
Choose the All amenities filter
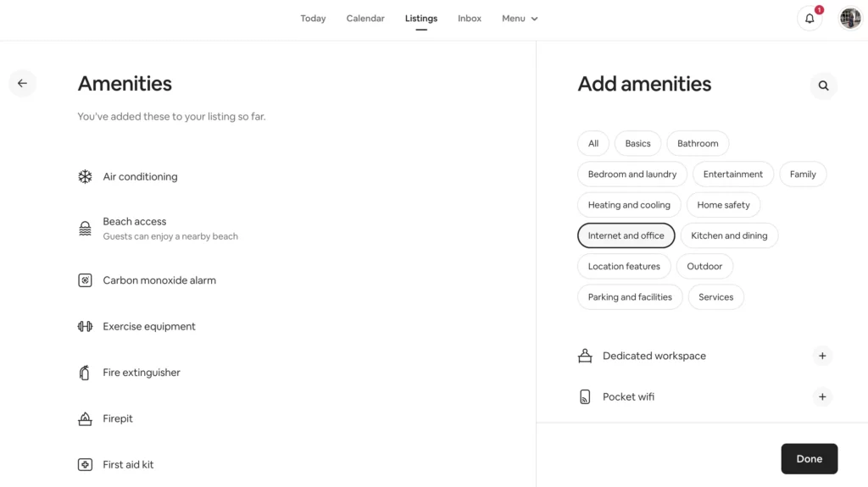pos(593,143)
